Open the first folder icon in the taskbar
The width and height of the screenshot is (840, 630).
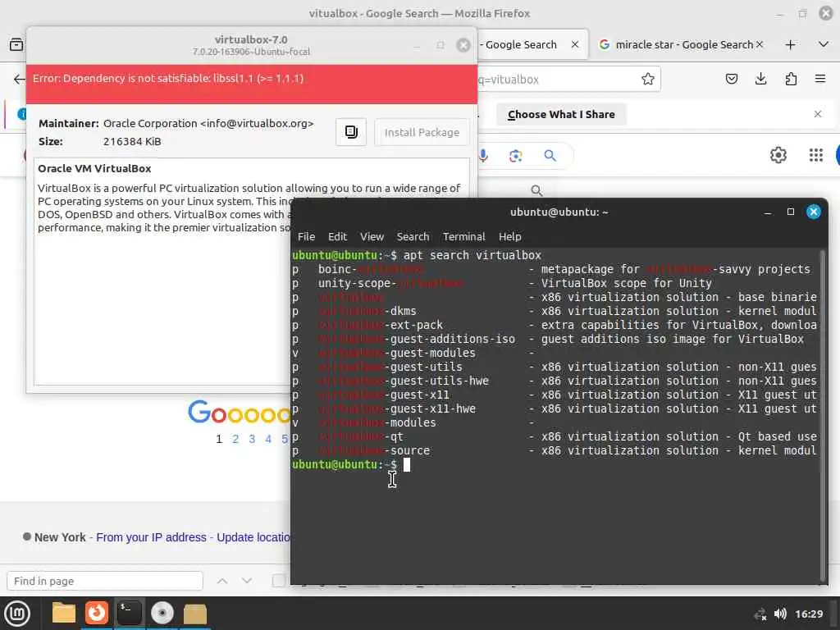(63, 614)
